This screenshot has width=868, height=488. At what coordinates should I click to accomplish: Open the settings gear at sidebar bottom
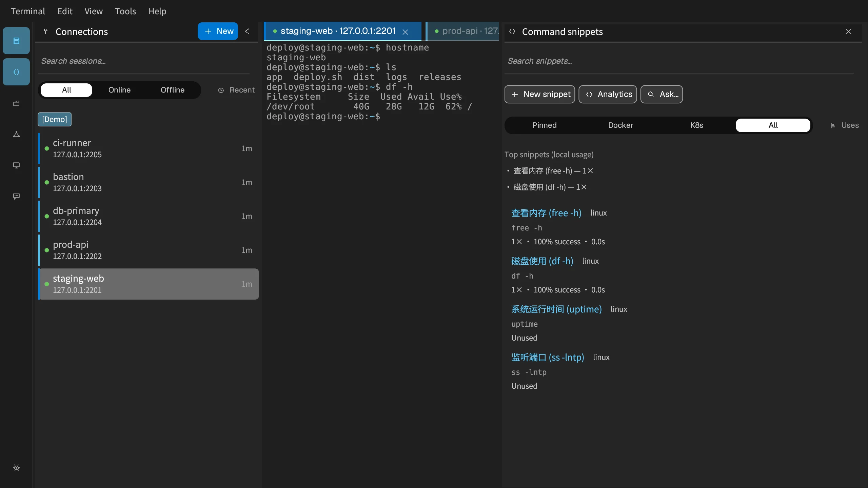pyautogui.click(x=16, y=468)
